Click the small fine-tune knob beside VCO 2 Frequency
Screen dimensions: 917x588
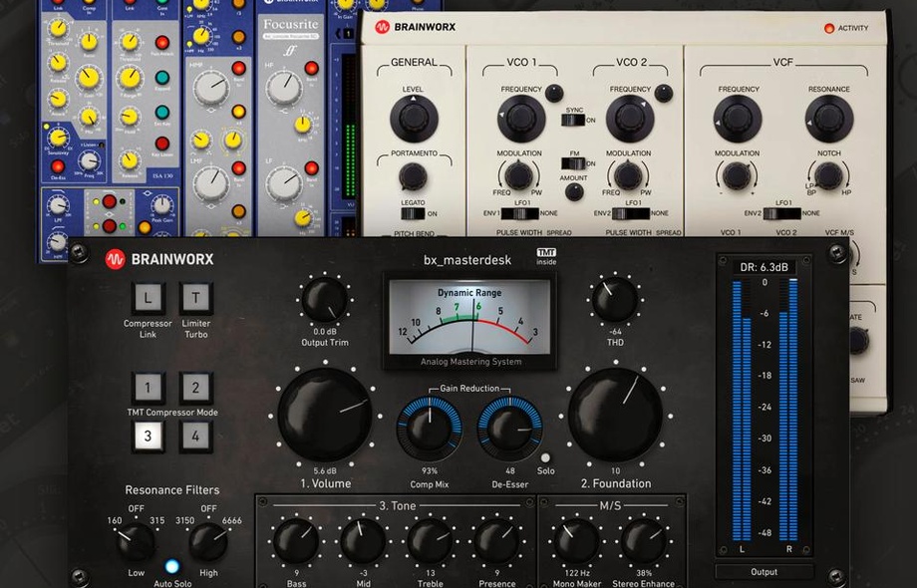[663, 93]
